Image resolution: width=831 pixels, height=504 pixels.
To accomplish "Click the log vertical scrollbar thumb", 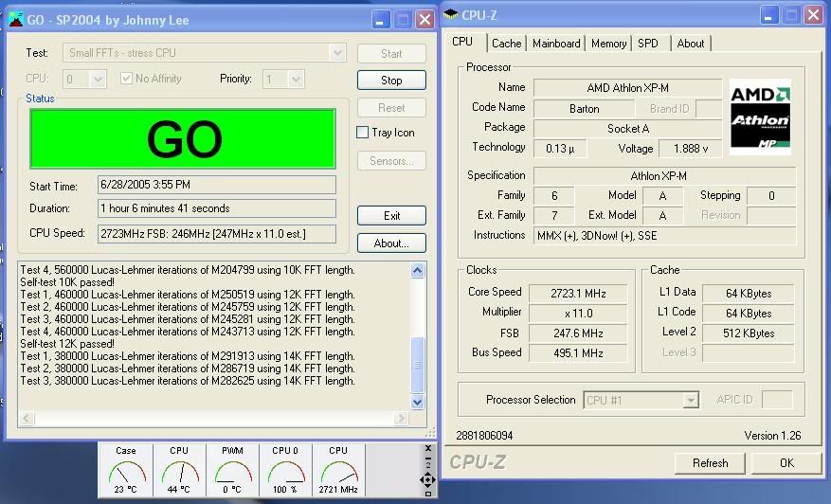I will coord(418,365).
